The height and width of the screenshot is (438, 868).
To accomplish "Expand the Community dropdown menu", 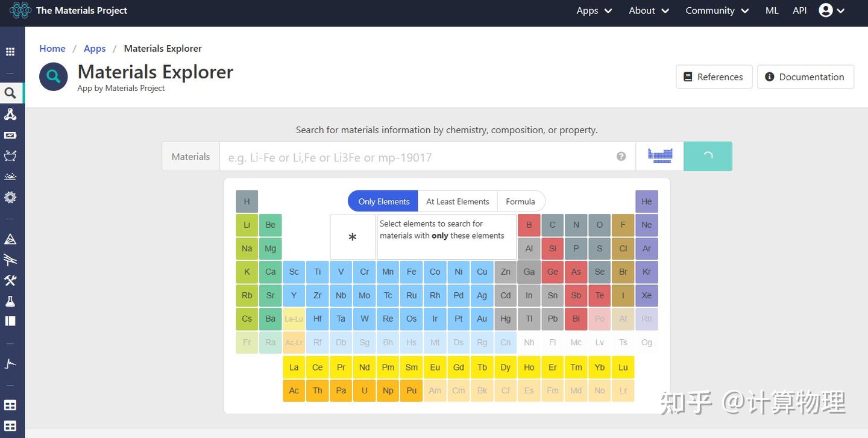I will 717,11.
